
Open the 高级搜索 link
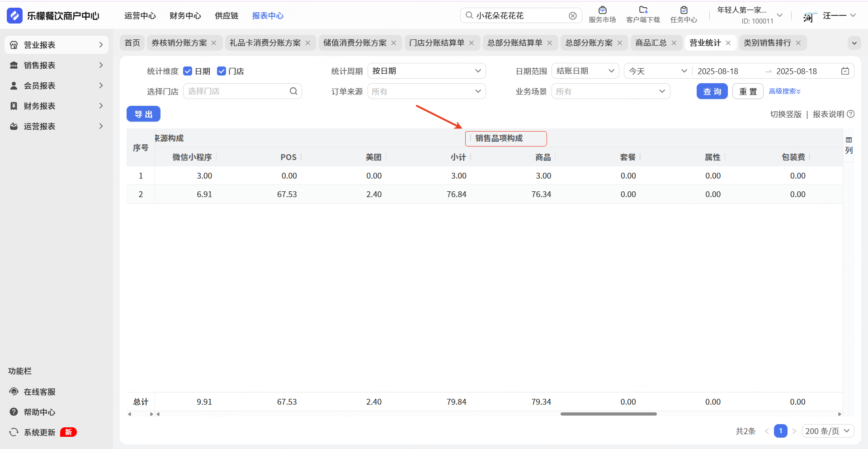coord(785,91)
